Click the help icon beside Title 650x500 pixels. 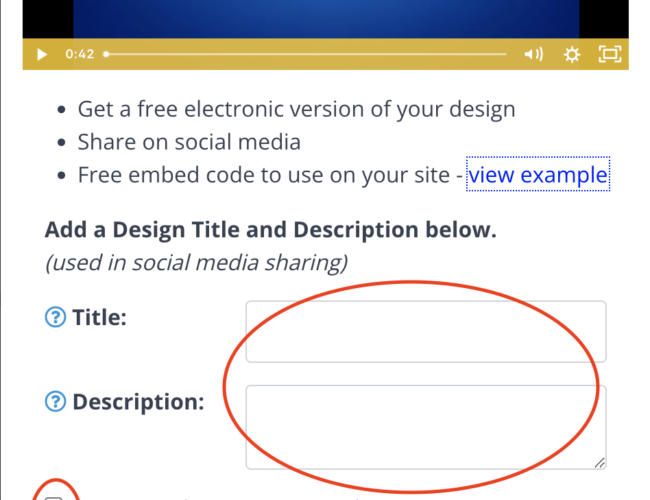click(x=56, y=318)
